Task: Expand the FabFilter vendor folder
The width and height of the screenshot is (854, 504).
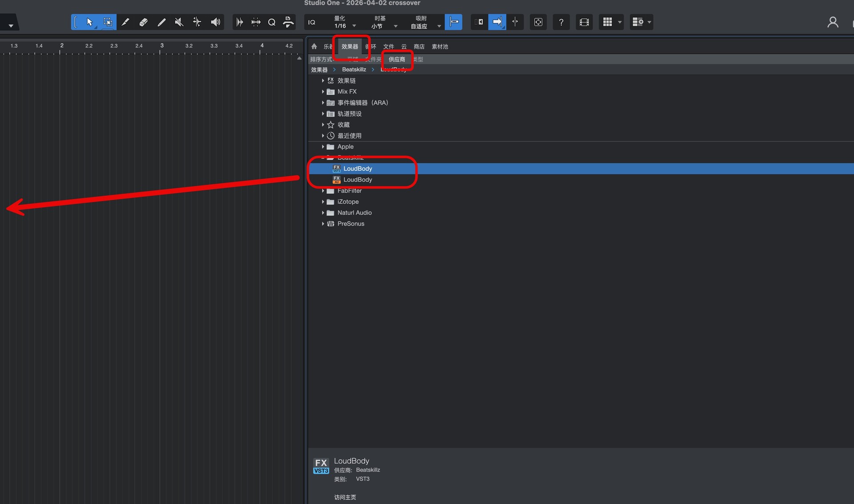Action: [x=323, y=191]
